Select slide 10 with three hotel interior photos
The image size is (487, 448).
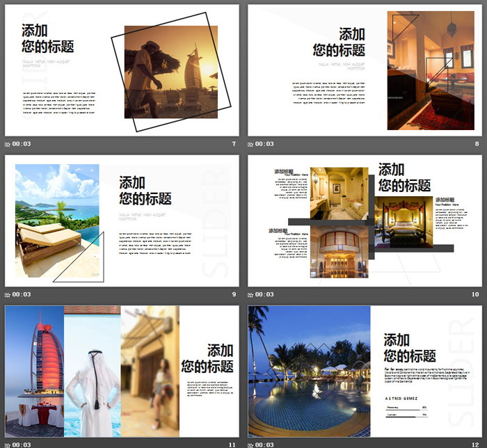tap(365, 221)
